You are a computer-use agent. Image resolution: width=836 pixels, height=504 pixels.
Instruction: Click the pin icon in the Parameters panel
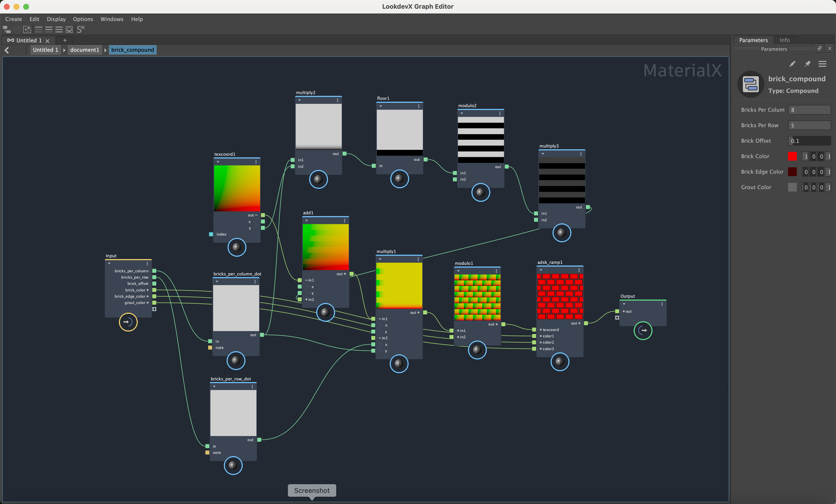click(x=807, y=64)
